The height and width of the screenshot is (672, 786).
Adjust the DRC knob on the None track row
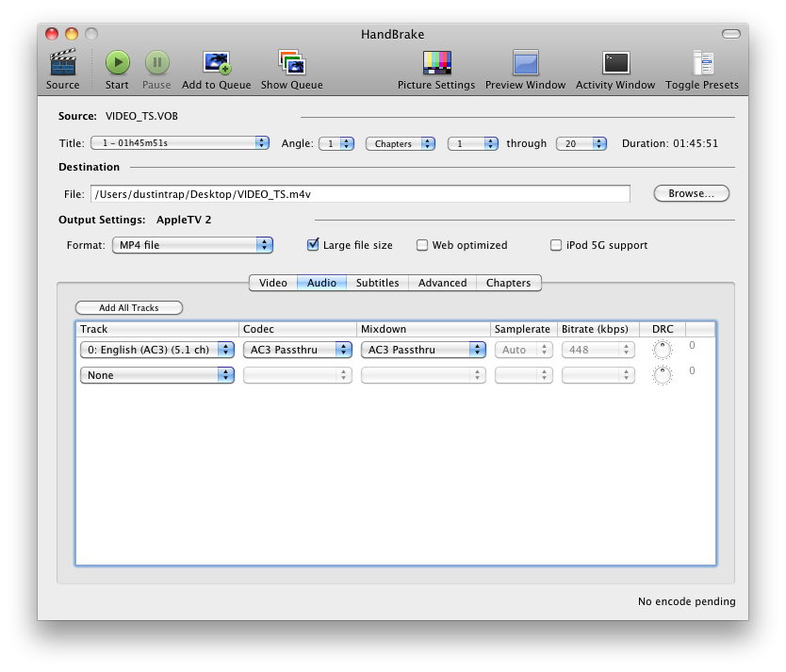pos(663,375)
